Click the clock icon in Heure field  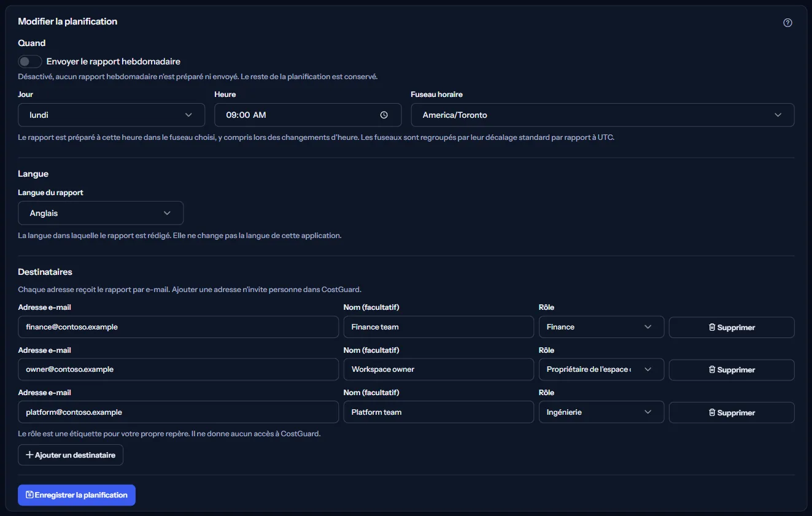pyautogui.click(x=384, y=115)
